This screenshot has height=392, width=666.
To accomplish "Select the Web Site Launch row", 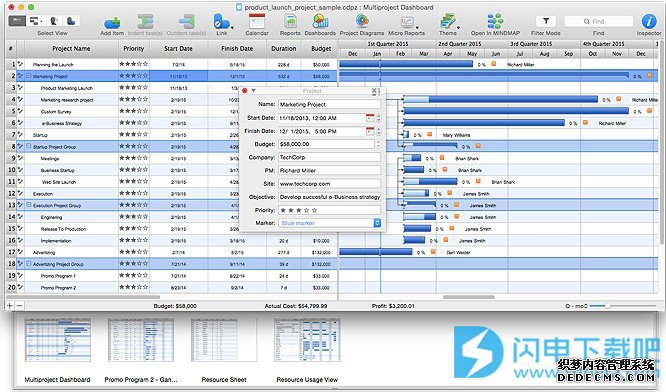I will tap(171, 181).
